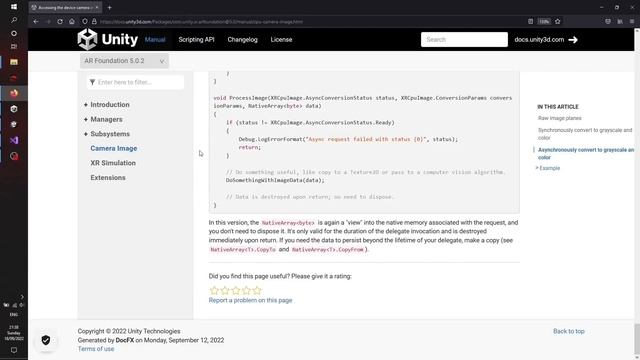Click the taskbar clock showing Sunday

pos(14,333)
